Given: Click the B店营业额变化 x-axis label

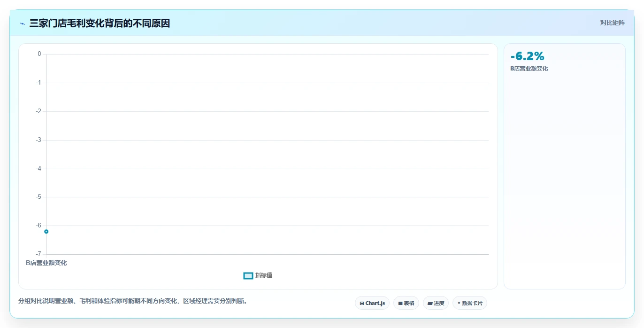Looking at the screenshot, I should point(46,263).
